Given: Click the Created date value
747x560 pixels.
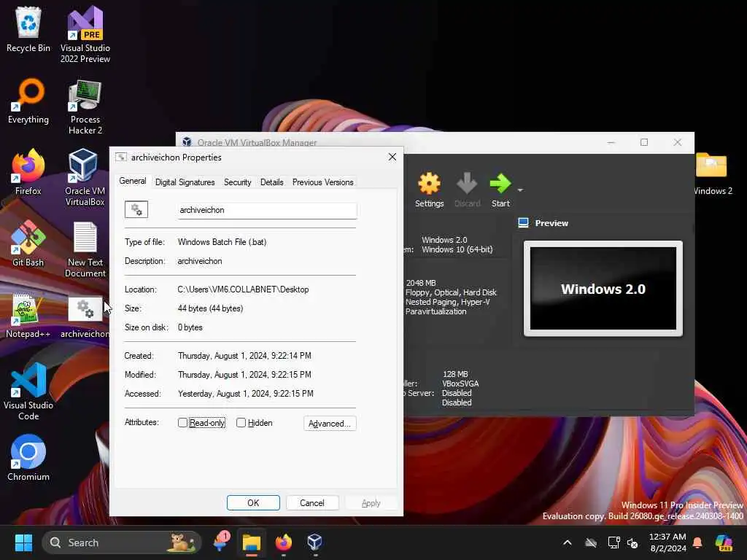Looking at the screenshot, I should click(x=244, y=356).
